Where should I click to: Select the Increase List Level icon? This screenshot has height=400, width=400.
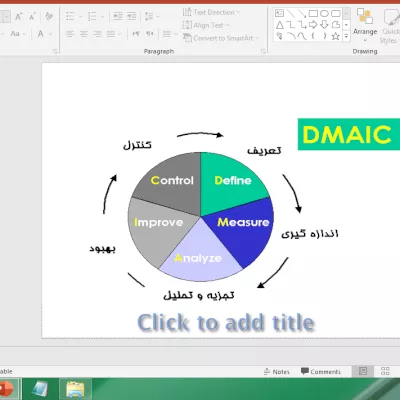tap(132, 16)
